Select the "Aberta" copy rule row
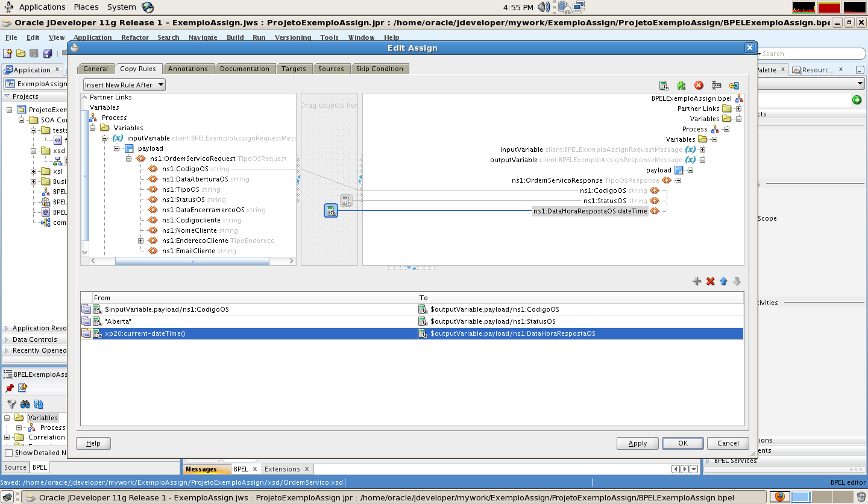The image size is (868, 504). pyautogui.click(x=412, y=321)
